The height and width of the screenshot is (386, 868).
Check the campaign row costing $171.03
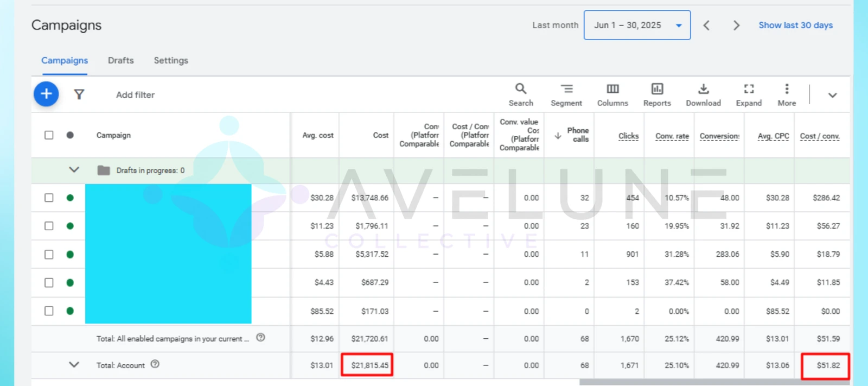(49, 311)
